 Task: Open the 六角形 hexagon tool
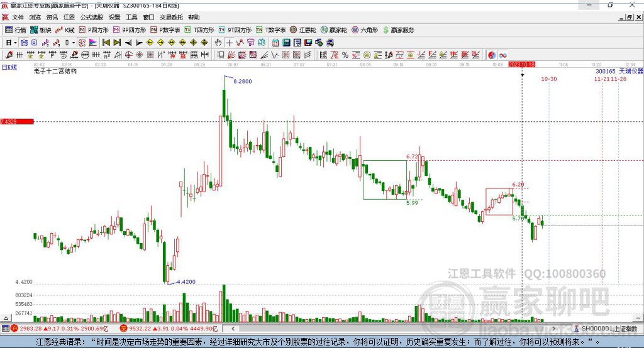[x=365, y=30]
